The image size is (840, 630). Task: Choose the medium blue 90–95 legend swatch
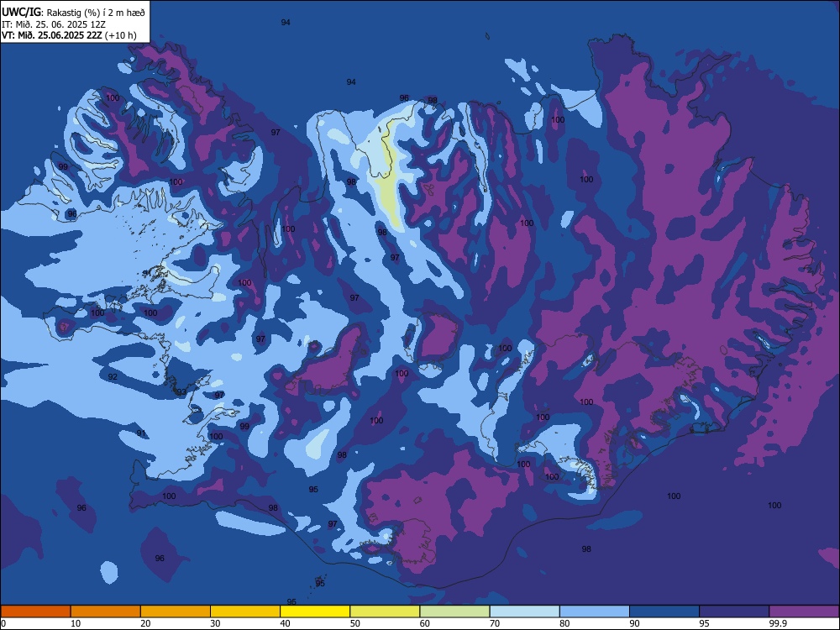coord(664,612)
